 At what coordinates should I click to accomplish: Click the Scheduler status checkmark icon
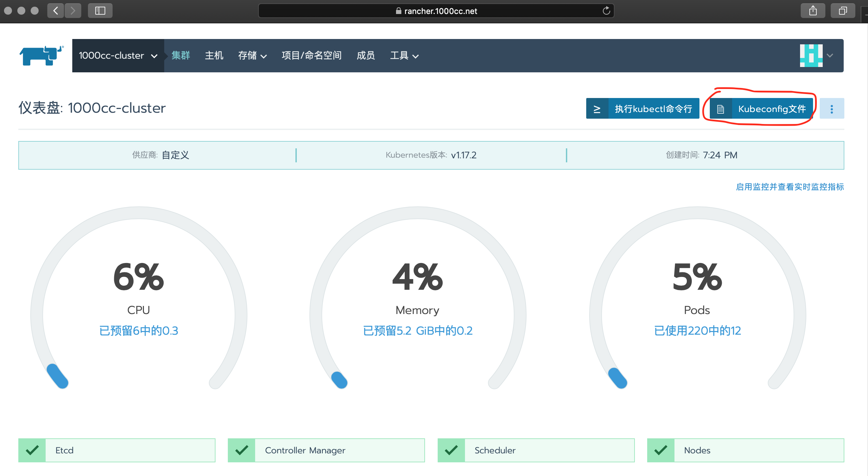[x=451, y=450]
